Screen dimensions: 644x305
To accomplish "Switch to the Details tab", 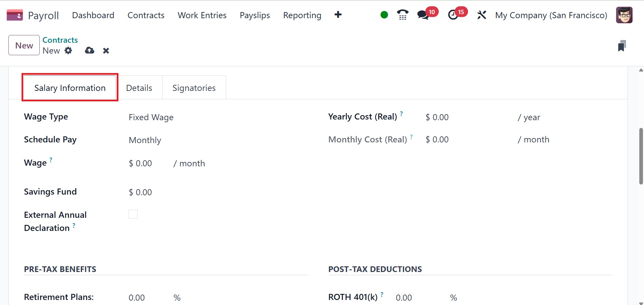I will pyautogui.click(x=139, y=88).
